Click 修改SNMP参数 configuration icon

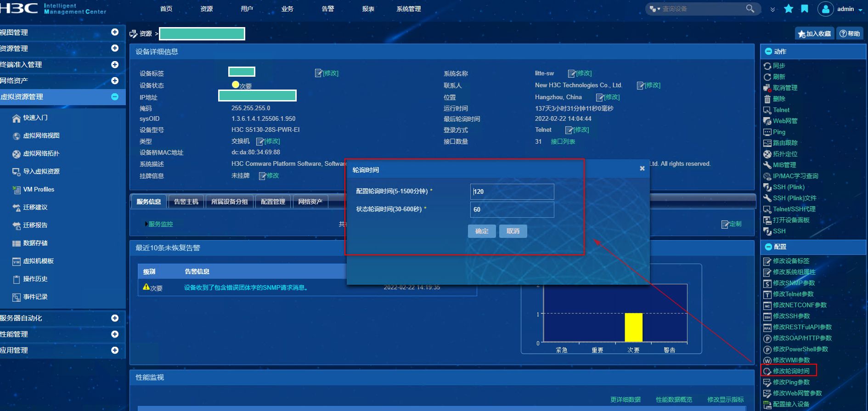pos(767,283)
